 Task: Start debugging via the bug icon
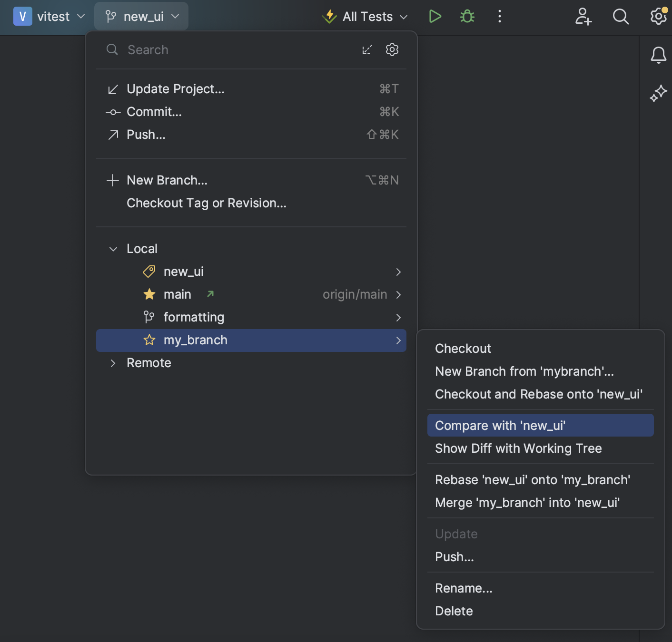point(467,16)
